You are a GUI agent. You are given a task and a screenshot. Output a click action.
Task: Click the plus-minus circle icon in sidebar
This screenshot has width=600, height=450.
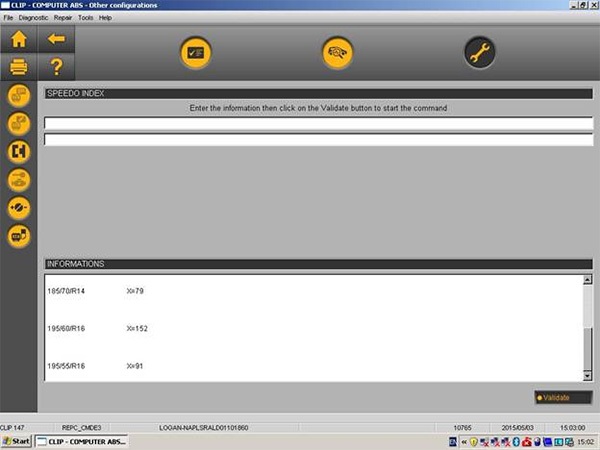pos(19,207)
